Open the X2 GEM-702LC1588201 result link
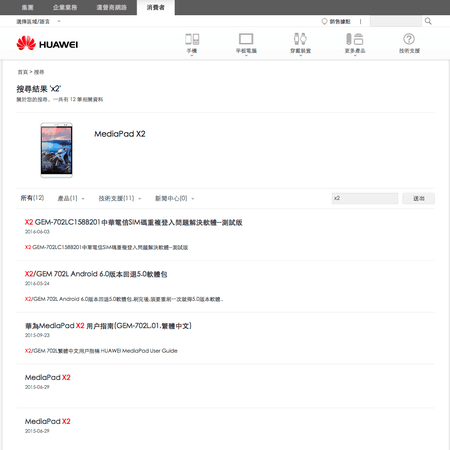Screen dimensions: 450x450 (133, 222)
